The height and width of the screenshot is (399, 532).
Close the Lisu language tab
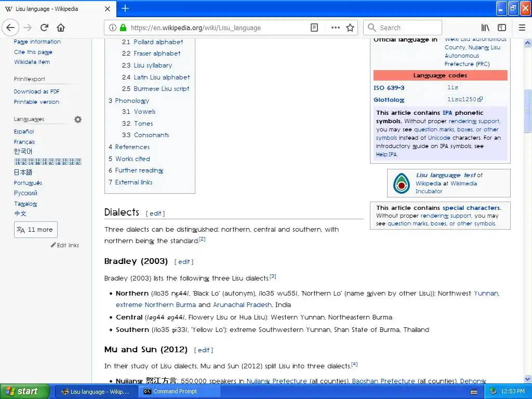(x=107, y=9)
